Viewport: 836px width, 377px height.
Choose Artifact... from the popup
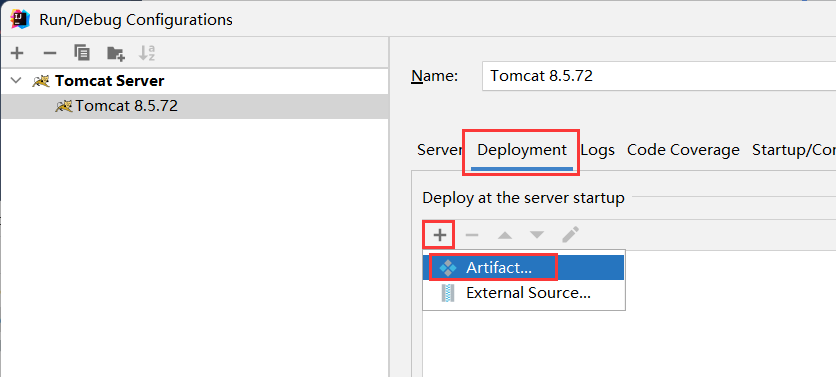pyautogui.click(x=524, y=268)
